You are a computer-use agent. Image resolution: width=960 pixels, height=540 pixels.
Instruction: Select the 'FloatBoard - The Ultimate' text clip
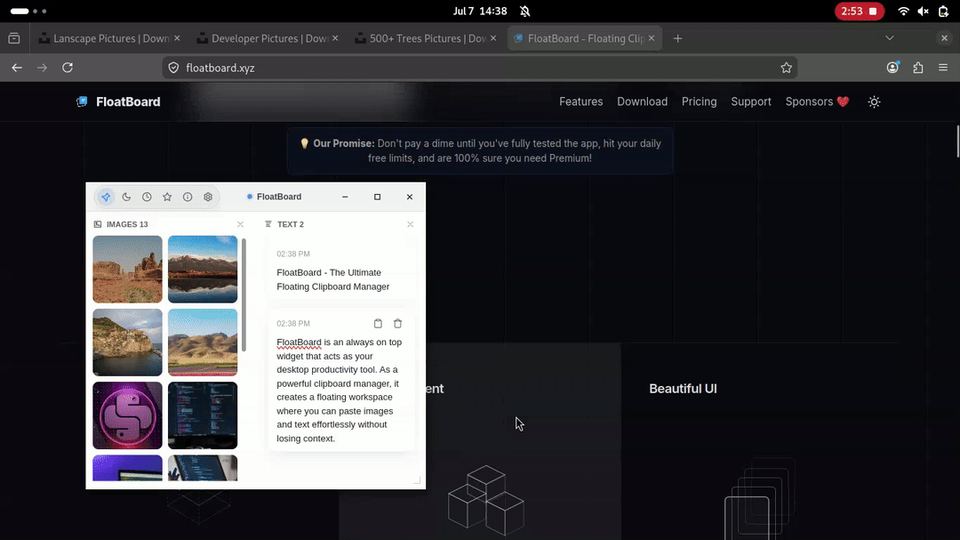click(x=341, y=271)
